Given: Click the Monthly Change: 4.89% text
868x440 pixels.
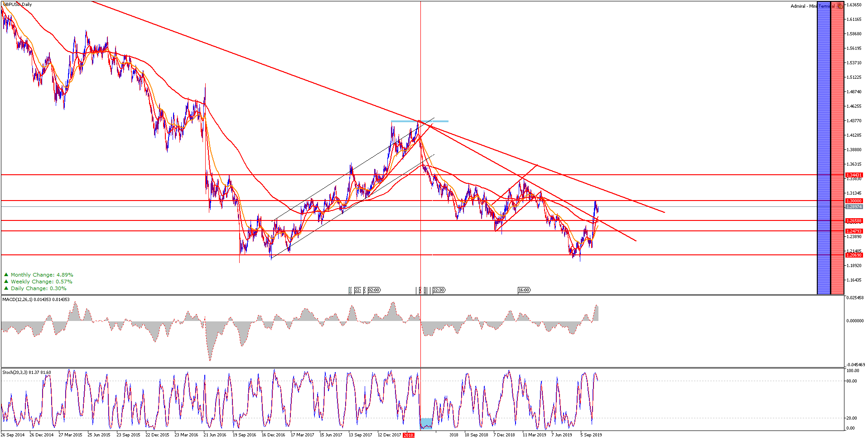Looking at the screenshot, I should 42,275.
